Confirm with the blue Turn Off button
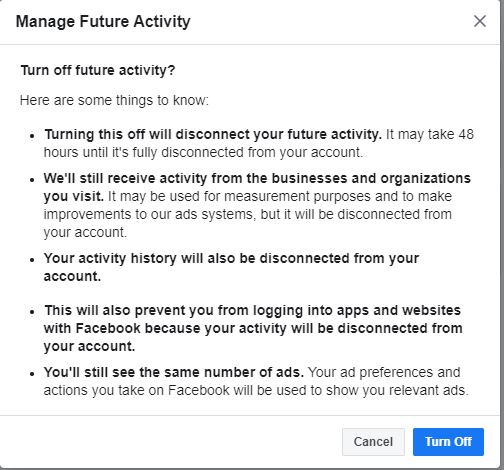This screenshot has height=470, width=504. [448, 442]
